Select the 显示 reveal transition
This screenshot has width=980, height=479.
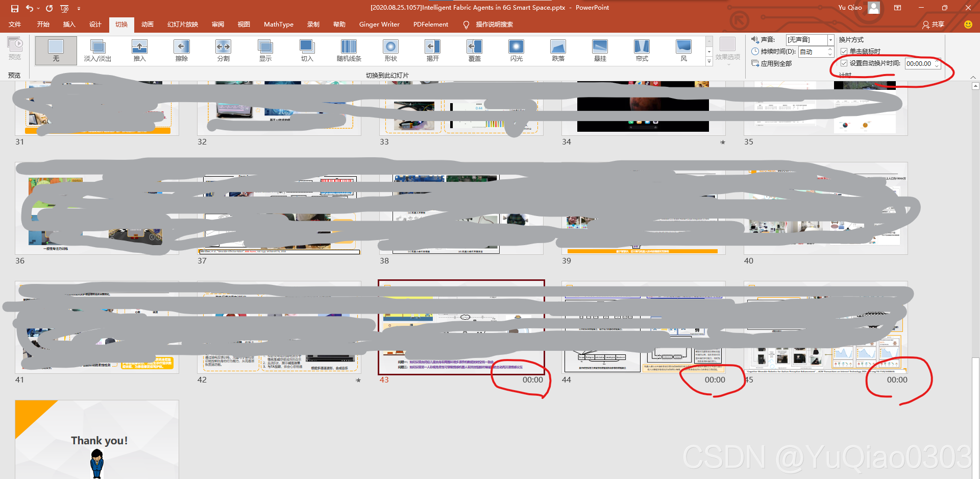coord(265,51)
